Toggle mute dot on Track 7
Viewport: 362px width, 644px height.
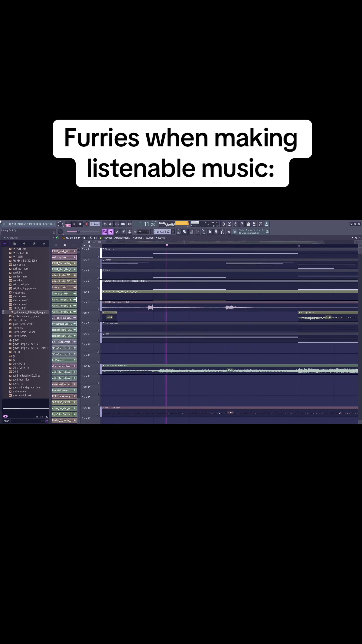click(98, 320)
